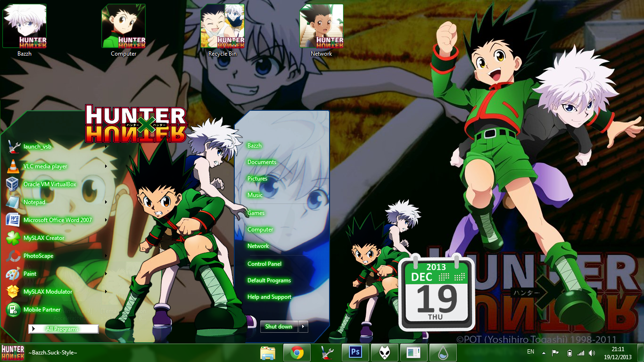Open the Bazzh desktop icon
644x362 pixels.
click(x=25, y=30)
